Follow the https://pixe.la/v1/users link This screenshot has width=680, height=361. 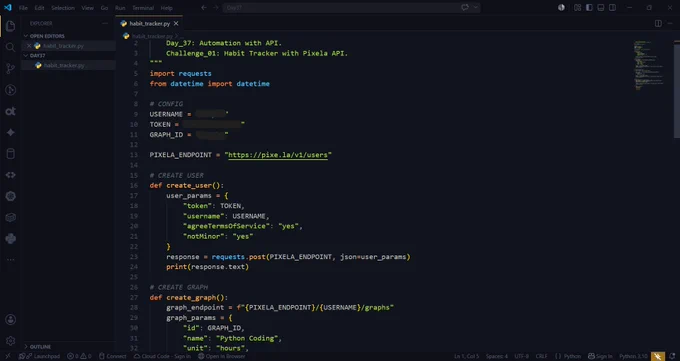(x=278, y=155)
